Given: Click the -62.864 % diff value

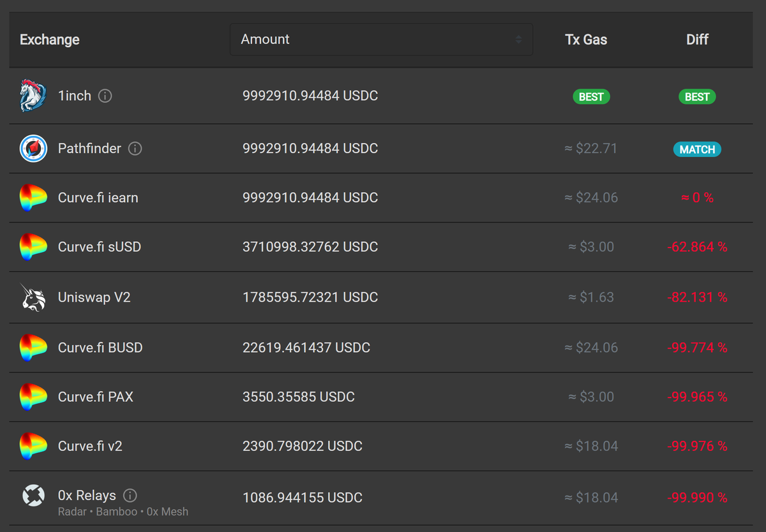Looking at the screenshot, I should 697,247.
